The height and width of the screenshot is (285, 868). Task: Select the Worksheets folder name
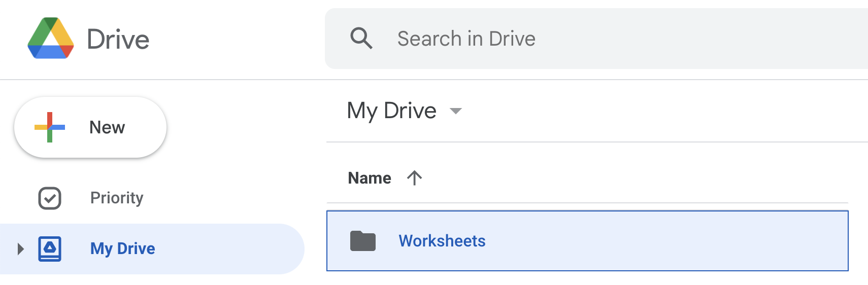[x=442, y=241]
